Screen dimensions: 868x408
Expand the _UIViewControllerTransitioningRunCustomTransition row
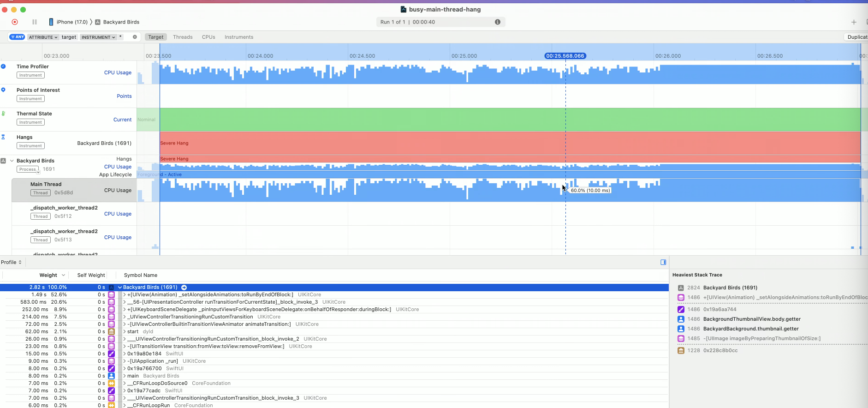click(125, 317)
